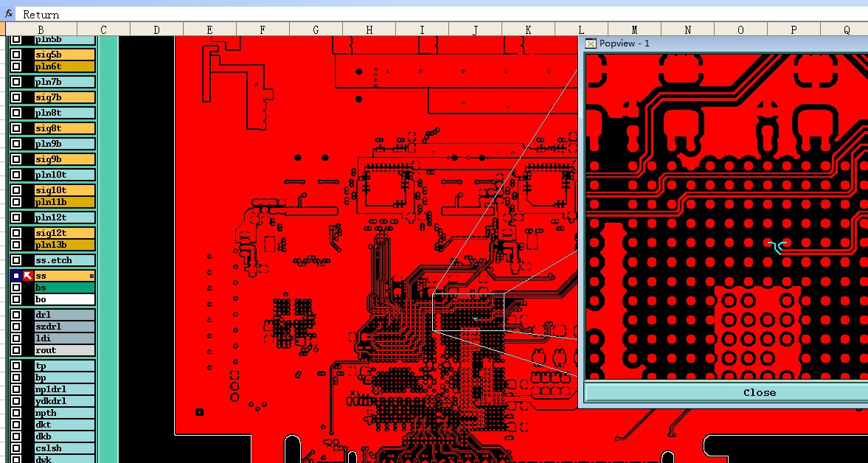Toggle the drl layer checkbox
Viewport: 868px width, 463px height.
(17, 315)
